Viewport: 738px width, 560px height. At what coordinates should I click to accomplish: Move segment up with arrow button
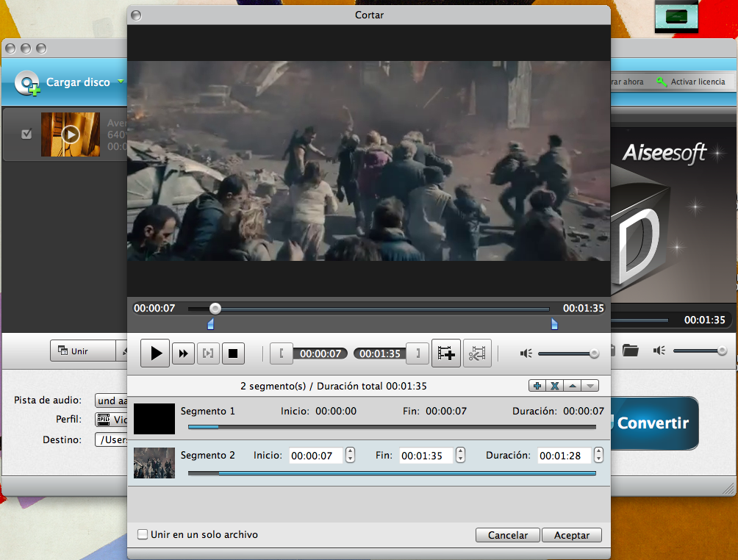click(573, 386)
